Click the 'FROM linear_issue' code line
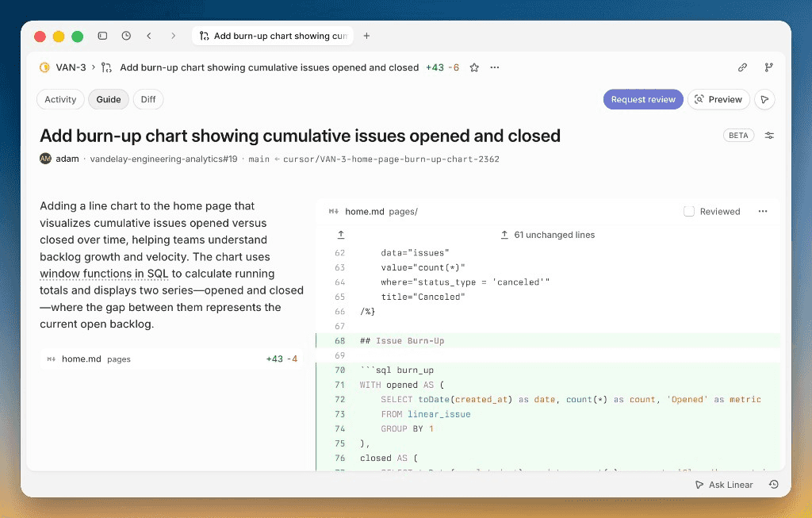Viewport: 812px width, 518px height. (426, 414)
